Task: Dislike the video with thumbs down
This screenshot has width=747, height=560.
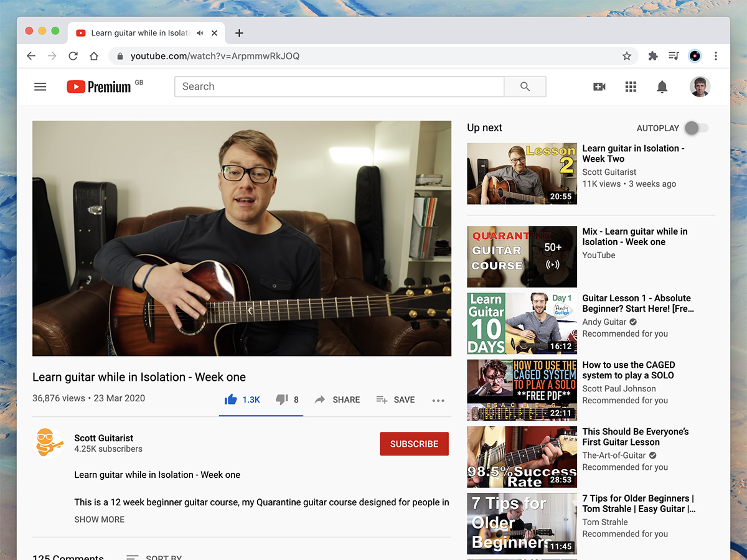Action: (x=281, y=399)
